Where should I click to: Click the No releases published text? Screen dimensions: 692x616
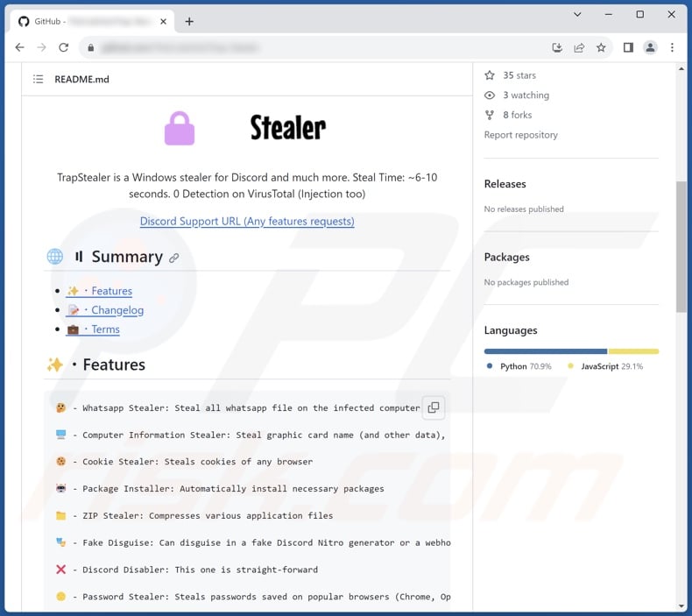[524, 209]
